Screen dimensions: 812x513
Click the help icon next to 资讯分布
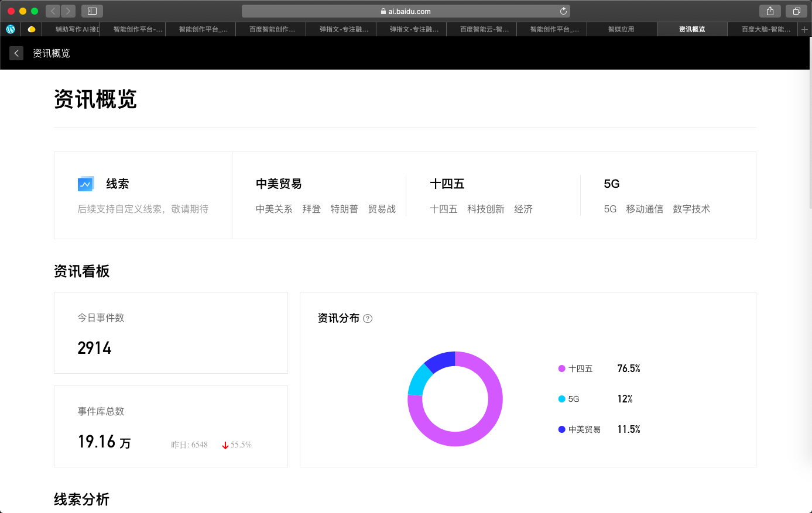pos(368,319)
